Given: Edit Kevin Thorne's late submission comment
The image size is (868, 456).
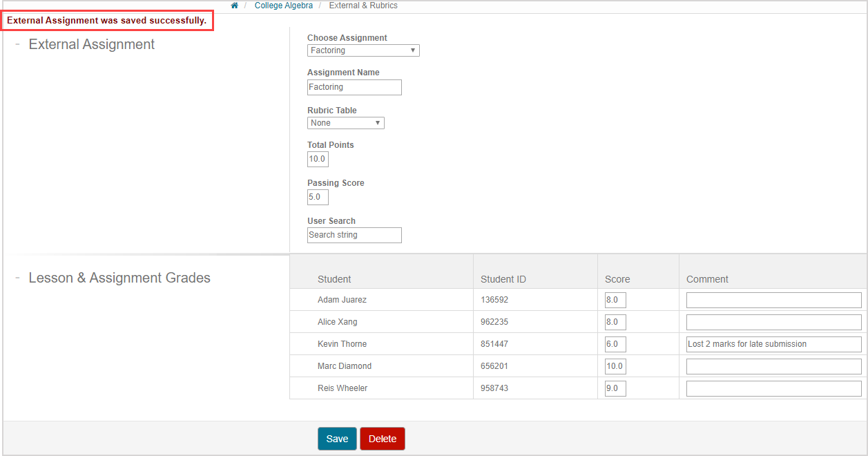Looking at the screenshot, I should 773,344.
